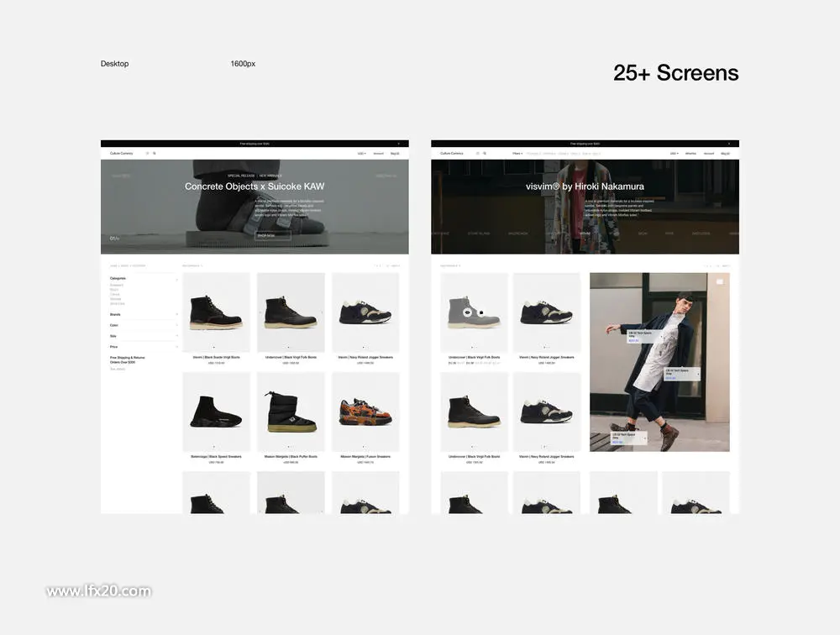Viewport: 840px width, 635px height.
Task: Open the Visvim Black Suede Virgil Boots thumbnail
Action: (x=217, y=312)
